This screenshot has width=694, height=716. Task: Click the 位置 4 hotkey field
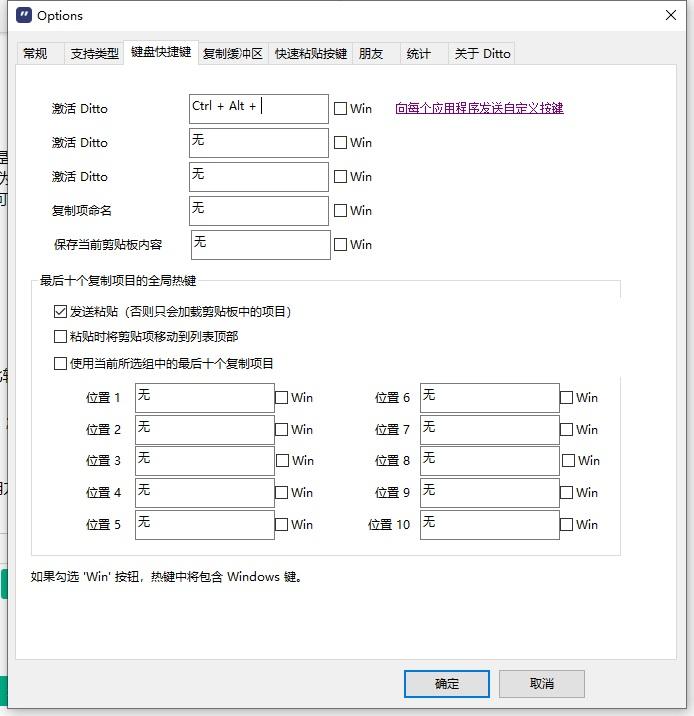pos(205,493)
